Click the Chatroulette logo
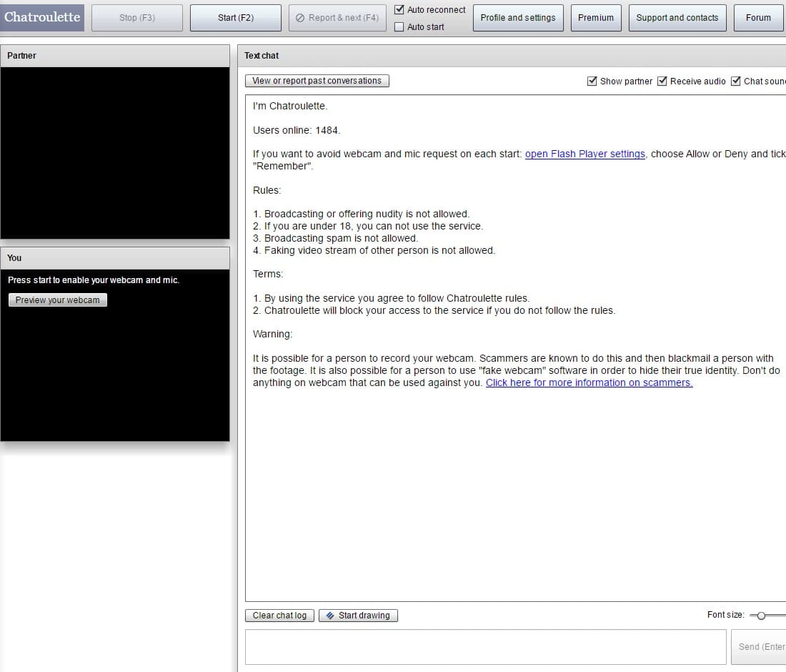 [x=42, y=18]
